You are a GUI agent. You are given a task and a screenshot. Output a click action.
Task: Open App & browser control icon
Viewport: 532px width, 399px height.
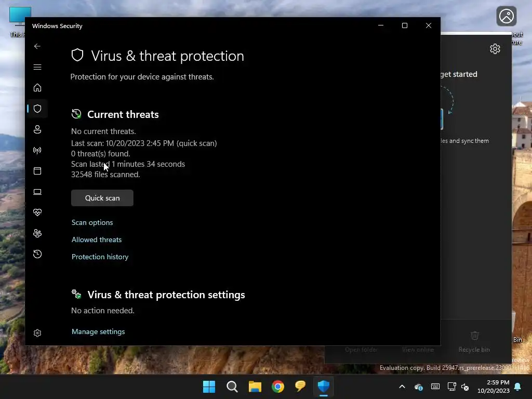[37, 171]
